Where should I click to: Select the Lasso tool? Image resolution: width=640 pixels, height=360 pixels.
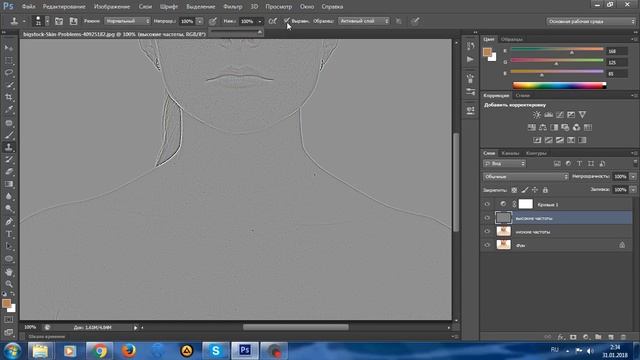pyautogui.click(x=9, y=73)
